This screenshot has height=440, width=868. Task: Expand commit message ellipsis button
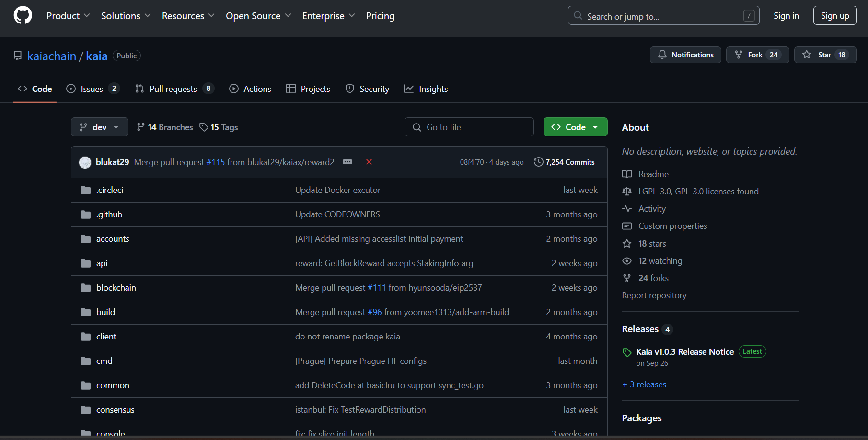pos(347,162)
